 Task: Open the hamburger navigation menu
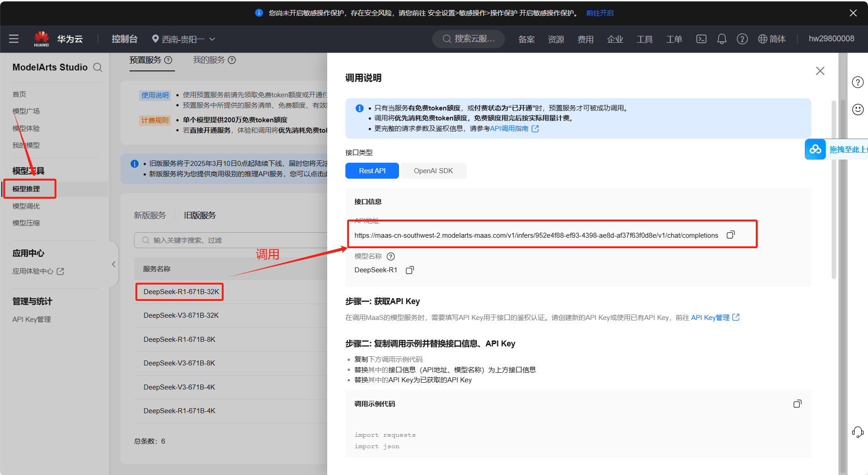14,39
